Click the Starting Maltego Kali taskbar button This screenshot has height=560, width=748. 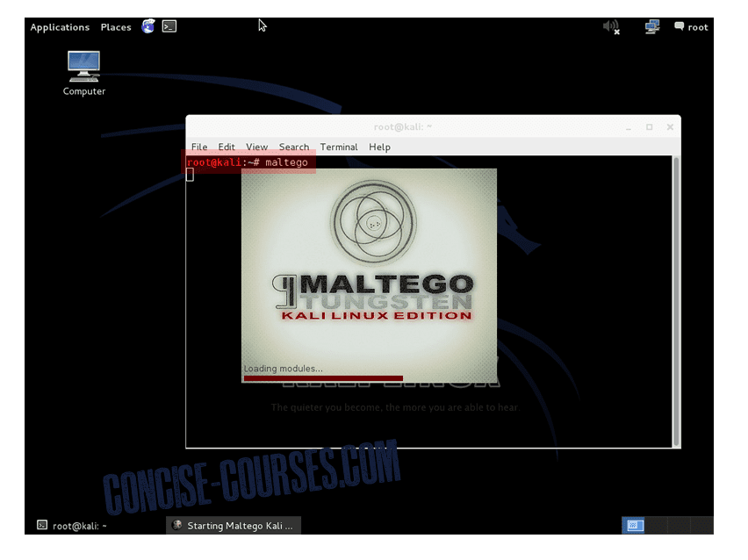(233, 525)
